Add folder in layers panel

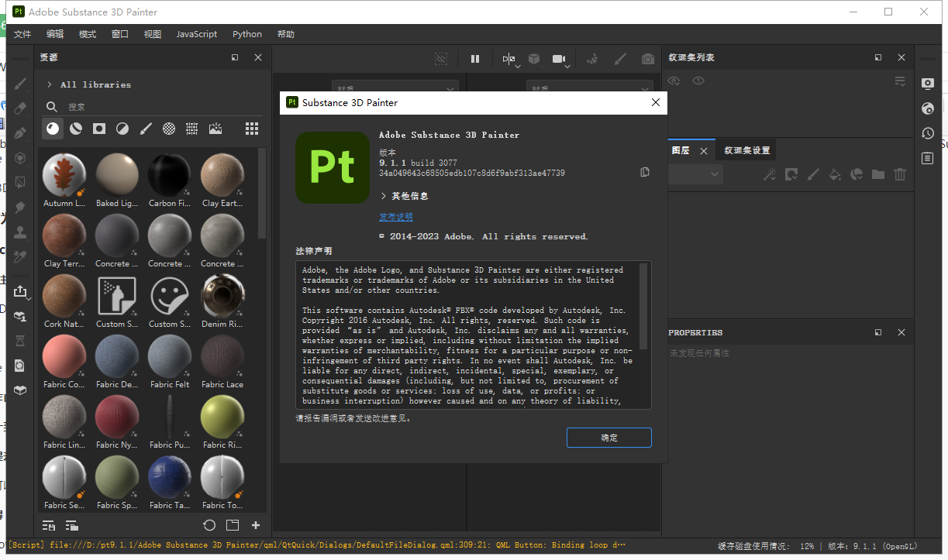pyautogui.click(x=878, y=174)
